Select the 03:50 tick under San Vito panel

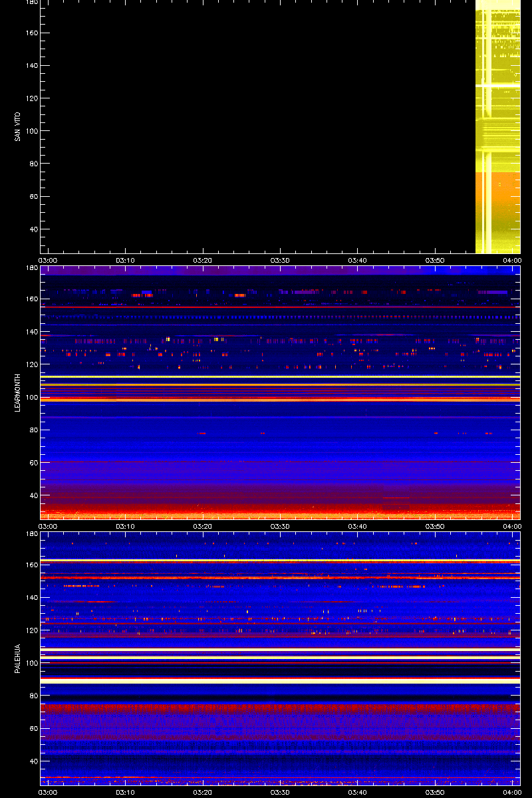pyautogui.click(x=435, y=260)
